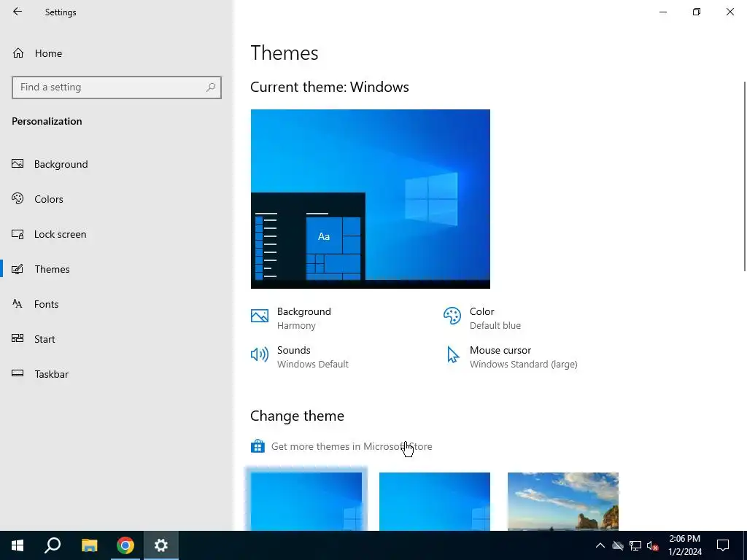Click the Mouse cursor arrow icon

[x=452, y=355]
